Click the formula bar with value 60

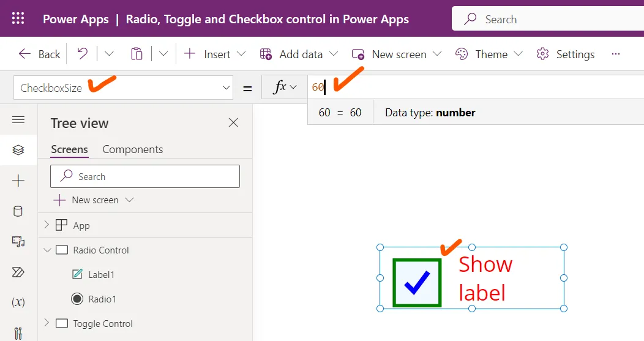pyautogui.click(x=476, y=87)
